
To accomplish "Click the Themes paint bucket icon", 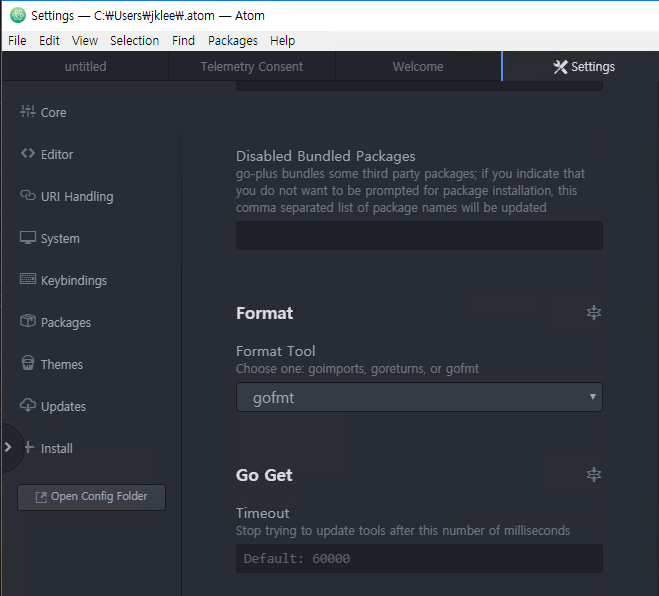I will (x=28, y=364).
